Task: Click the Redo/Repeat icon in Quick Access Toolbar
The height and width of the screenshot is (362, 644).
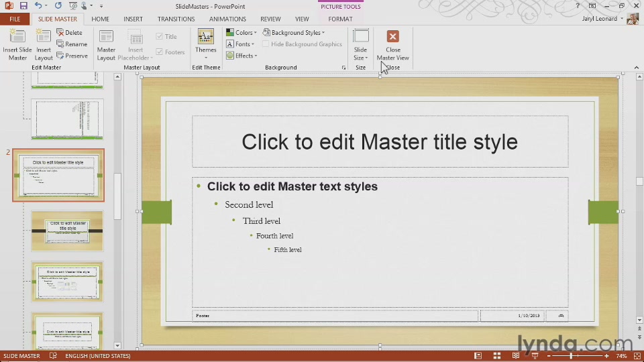Action: point(58,6)
